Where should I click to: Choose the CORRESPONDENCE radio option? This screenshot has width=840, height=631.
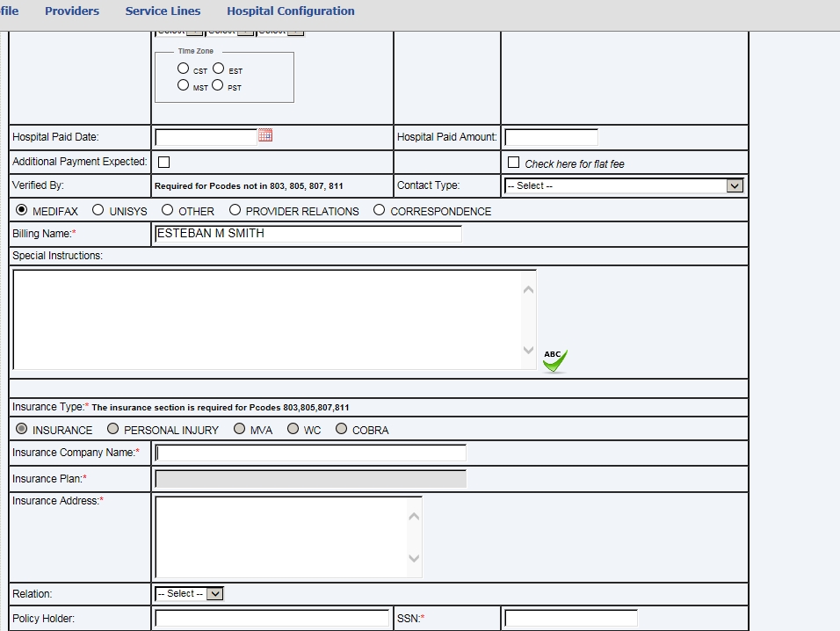pyautogui.click(x=380, y=211)
